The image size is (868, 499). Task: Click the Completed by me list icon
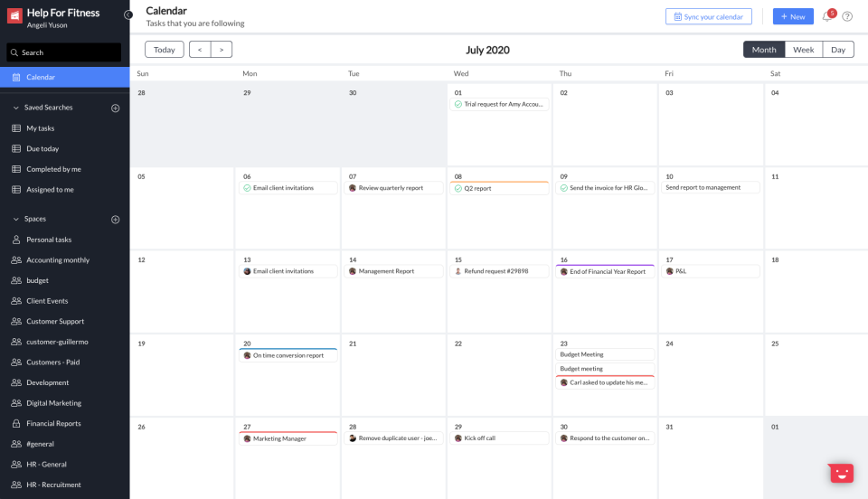pos(16,169)
